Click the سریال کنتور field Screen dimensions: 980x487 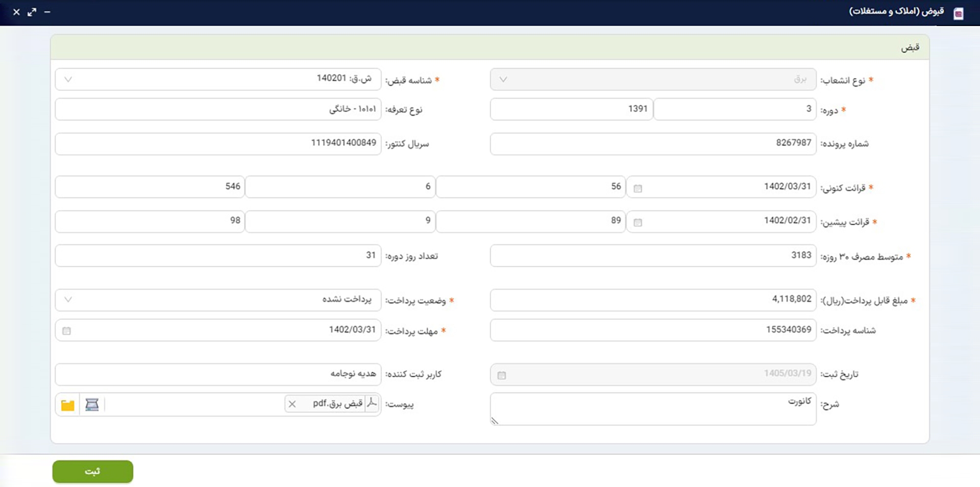(x=218, y=144)
